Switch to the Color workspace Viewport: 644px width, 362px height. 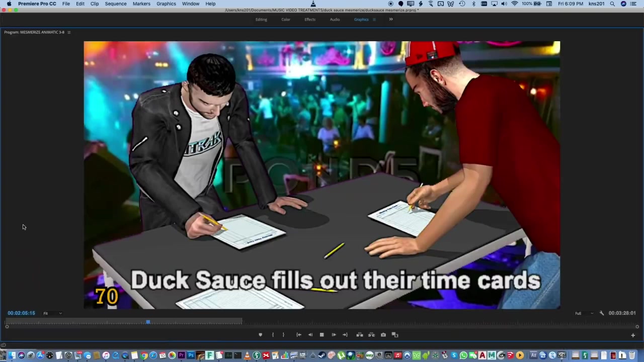(286, 20)
